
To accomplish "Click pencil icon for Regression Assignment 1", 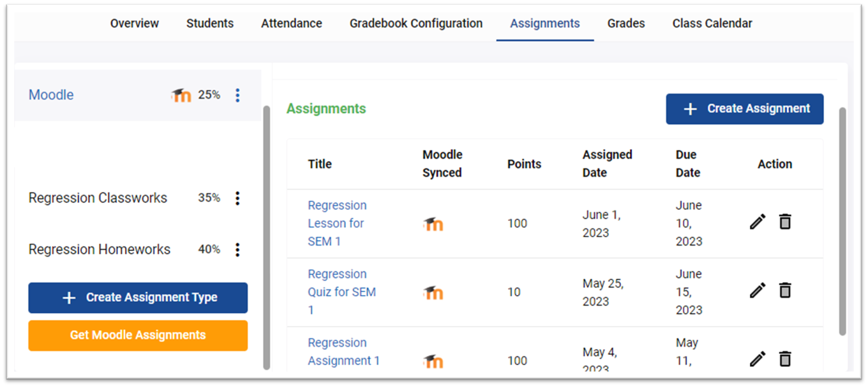I will 757,359.
